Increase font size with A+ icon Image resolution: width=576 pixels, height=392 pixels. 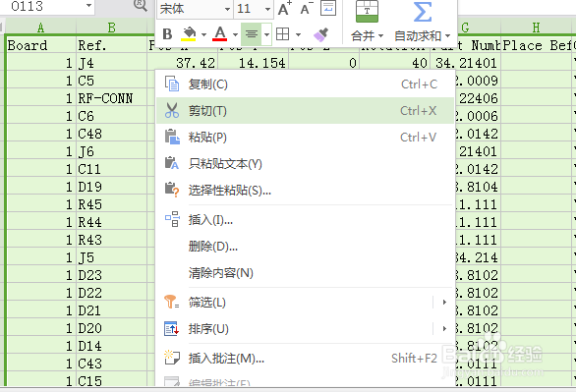tap(285, 9)
